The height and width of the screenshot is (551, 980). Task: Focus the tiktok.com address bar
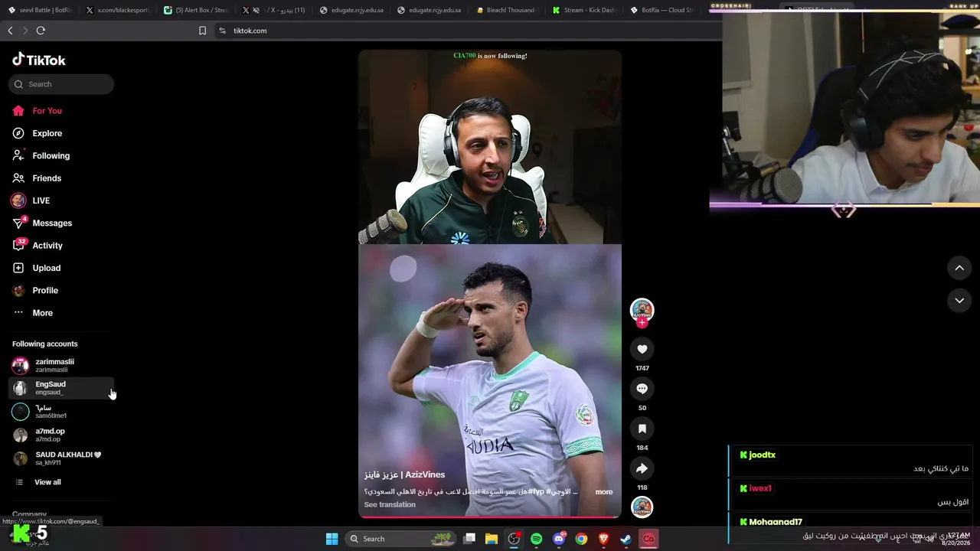[250, 31]
